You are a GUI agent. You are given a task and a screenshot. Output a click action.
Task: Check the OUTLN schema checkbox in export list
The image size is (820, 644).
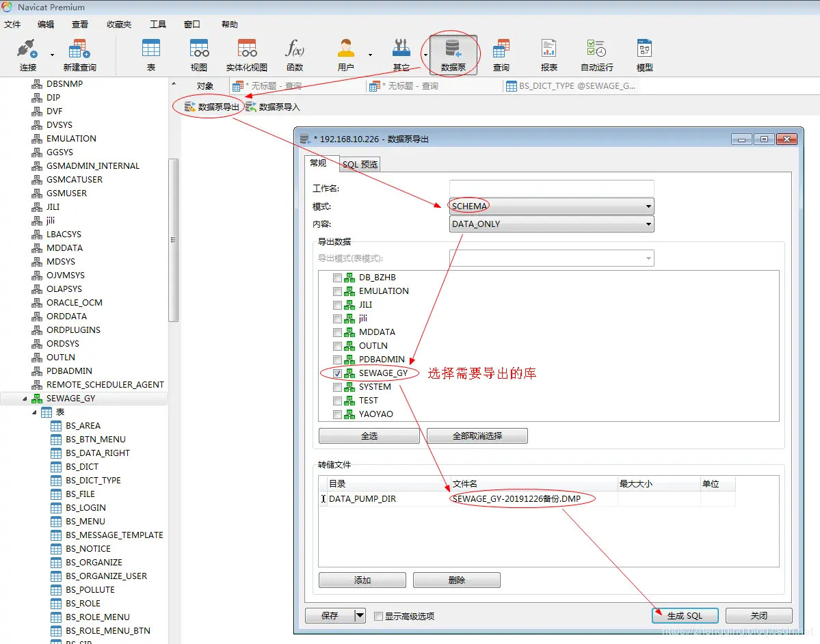[x=337, y=346]
